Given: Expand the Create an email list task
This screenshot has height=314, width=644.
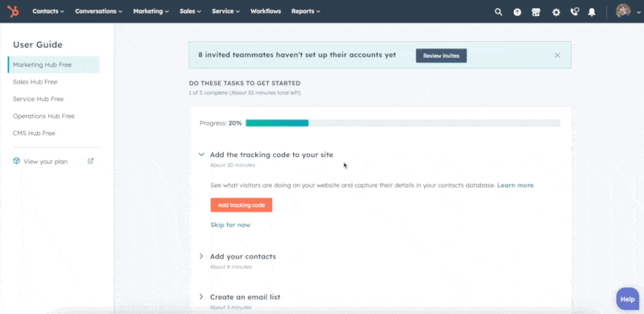Looking at the screenshot, I should tap(201, 296).
